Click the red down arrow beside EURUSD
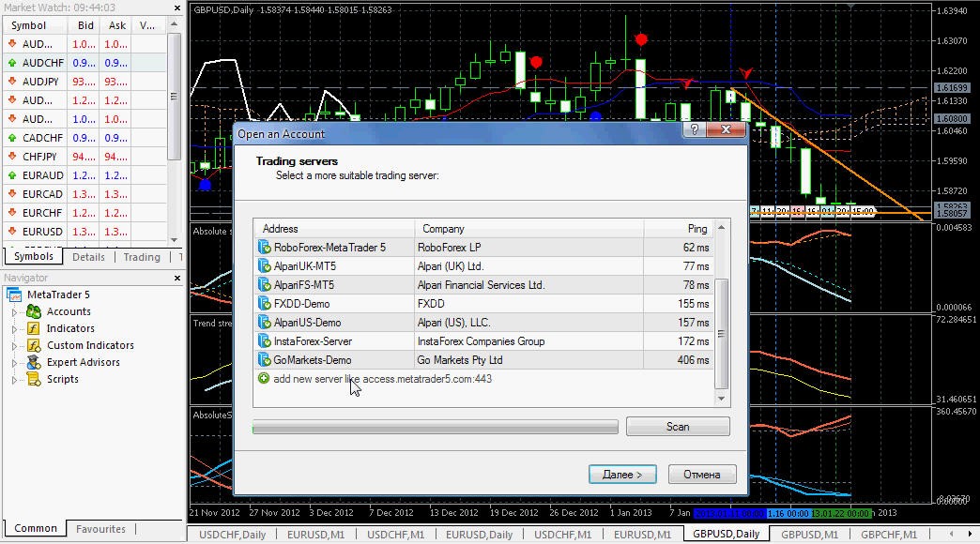Viewport: 980px width, 544px height. pyautogui.click(x=12, y=231)
